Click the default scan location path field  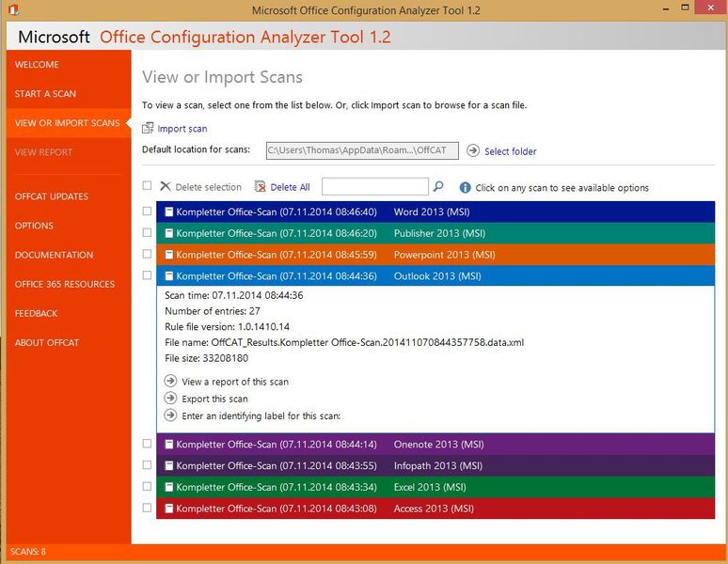tap(362, 150)
